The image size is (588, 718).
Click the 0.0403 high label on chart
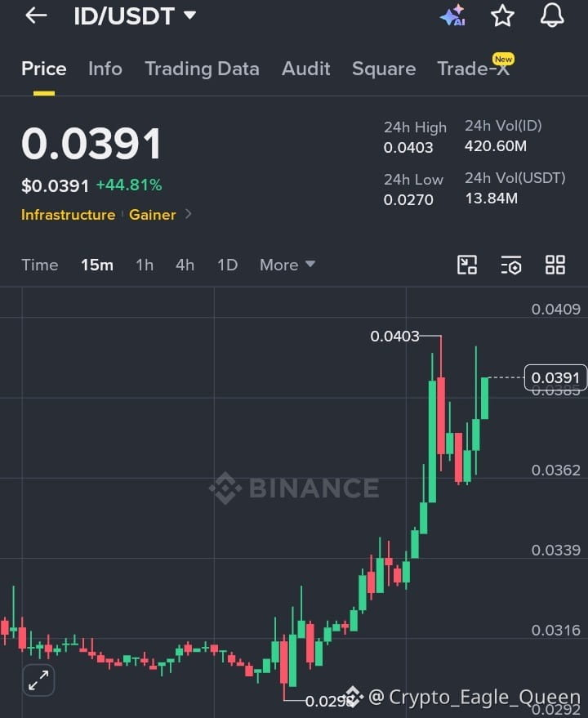coord(394,336)
